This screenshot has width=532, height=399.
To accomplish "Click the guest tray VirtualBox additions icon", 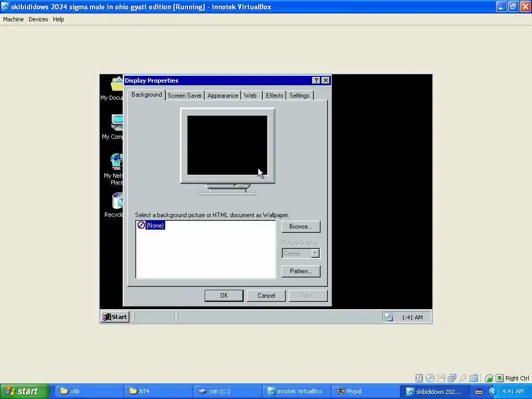I will 388,317.
